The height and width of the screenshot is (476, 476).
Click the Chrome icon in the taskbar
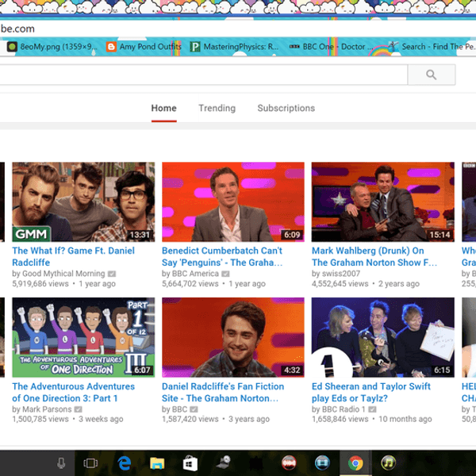(x=355, y=463)
